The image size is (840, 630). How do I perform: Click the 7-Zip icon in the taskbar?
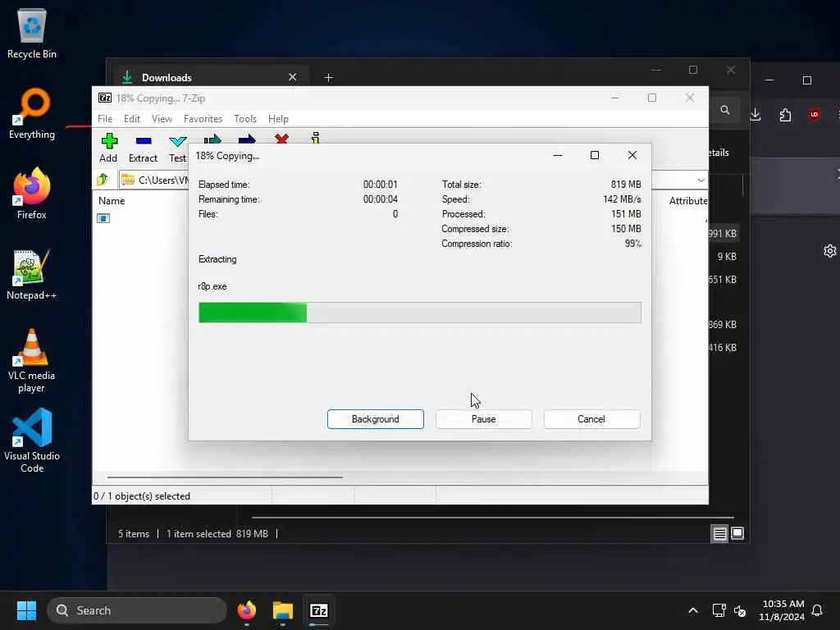[x=319, y=610]
